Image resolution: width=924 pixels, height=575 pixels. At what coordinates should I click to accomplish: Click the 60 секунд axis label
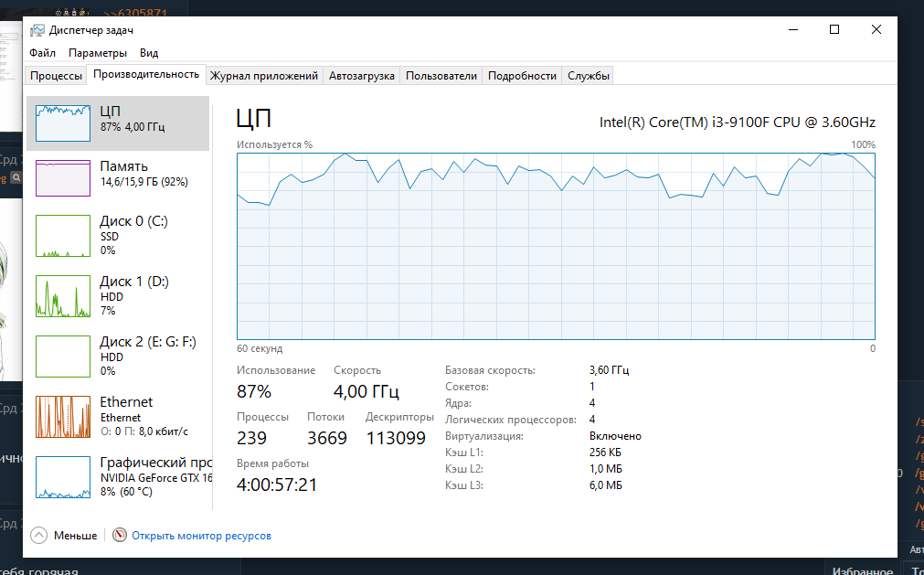[260, 349]
